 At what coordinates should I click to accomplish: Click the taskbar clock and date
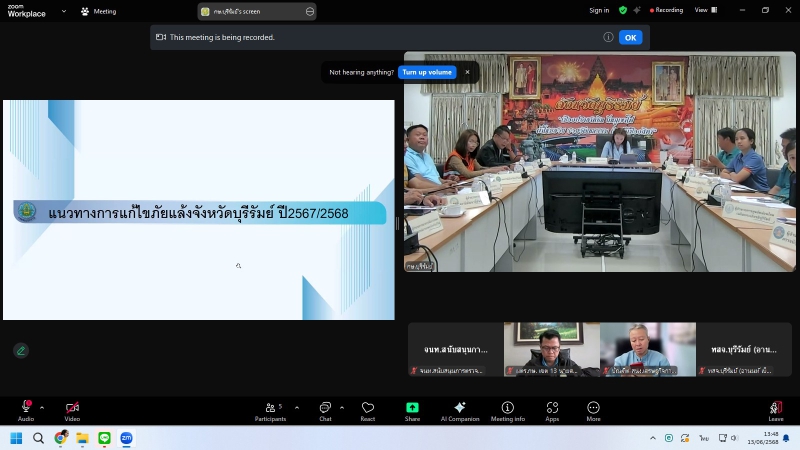[x=763, y=438]
